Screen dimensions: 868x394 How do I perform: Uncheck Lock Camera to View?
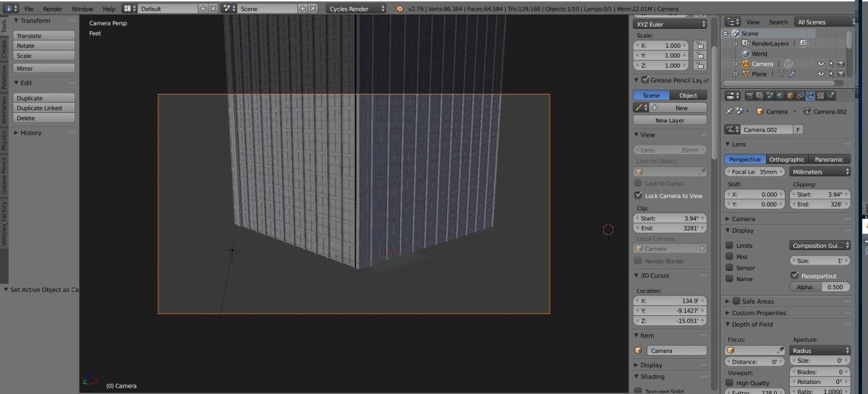click(638, 195)
